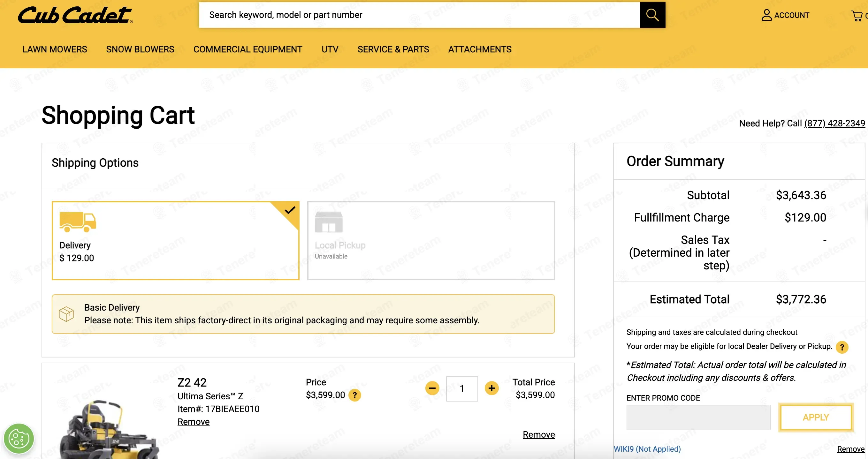Open the Service & Parts menu
The width and height of the screenshot is (868, 459).
coord(393,49)
